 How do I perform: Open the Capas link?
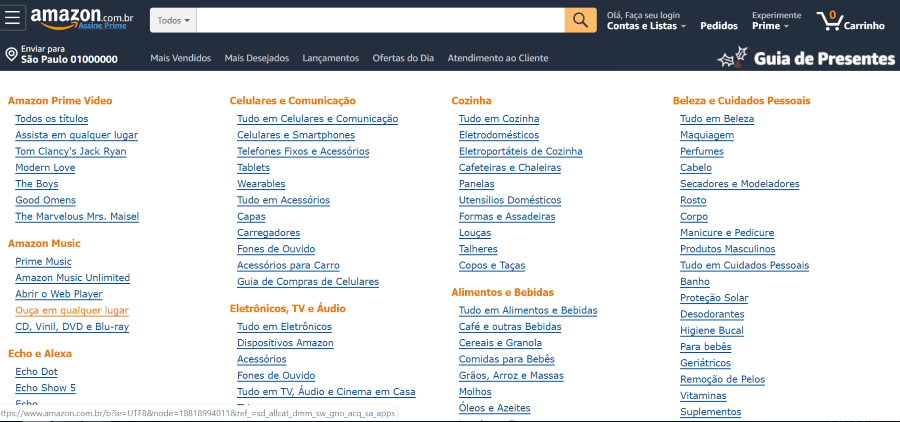(x=251, y=217)
